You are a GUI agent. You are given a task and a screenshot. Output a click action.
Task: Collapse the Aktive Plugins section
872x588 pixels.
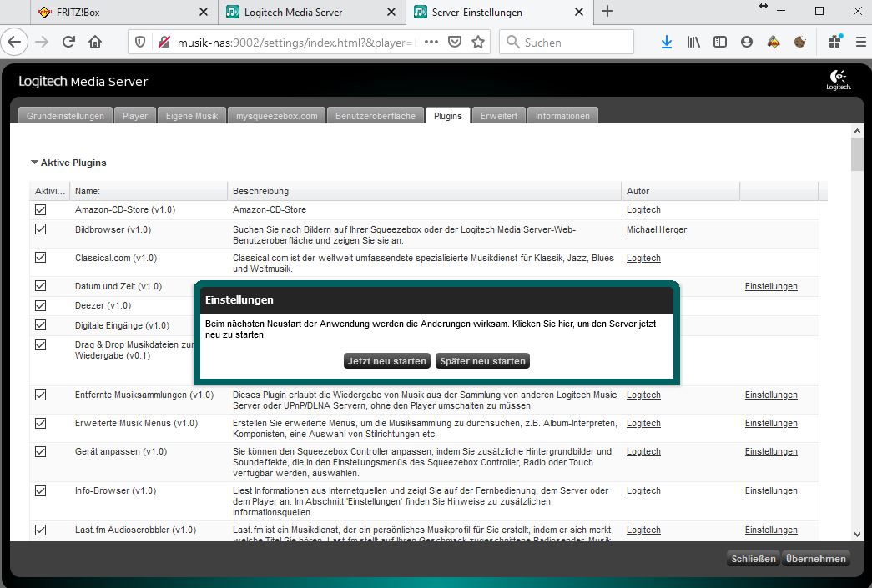tap(34, 163)
